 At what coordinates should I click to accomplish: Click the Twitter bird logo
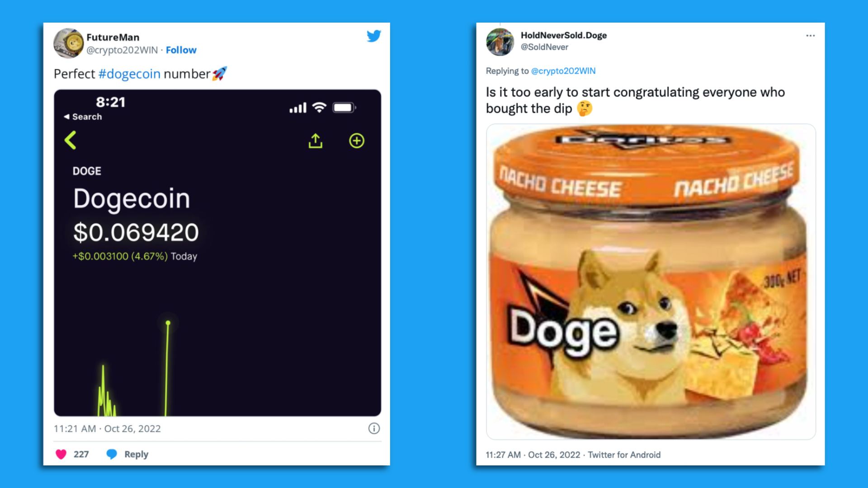click(x=374, y=36)
